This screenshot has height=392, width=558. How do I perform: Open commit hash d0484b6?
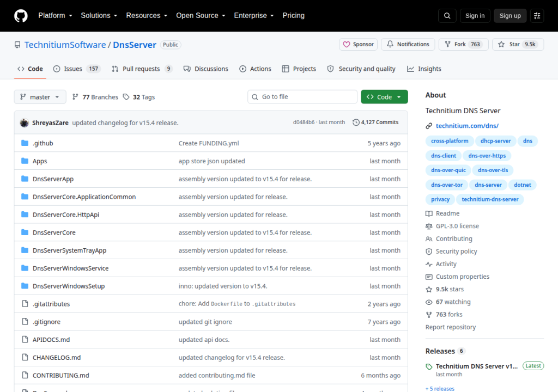(x=304, y=122)
